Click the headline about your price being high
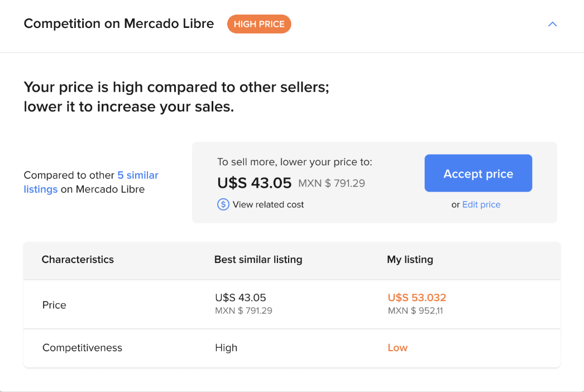The width and height of the screenshot is (584, 392). (176, 97)
